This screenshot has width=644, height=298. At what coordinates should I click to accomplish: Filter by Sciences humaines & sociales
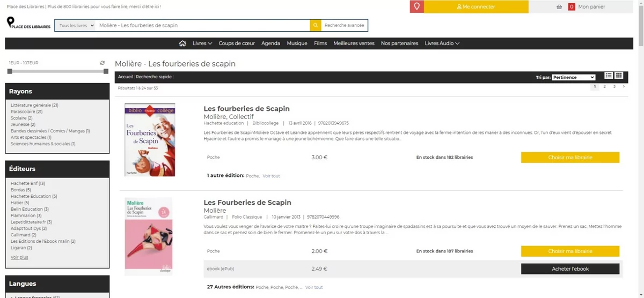pos(43,144)
